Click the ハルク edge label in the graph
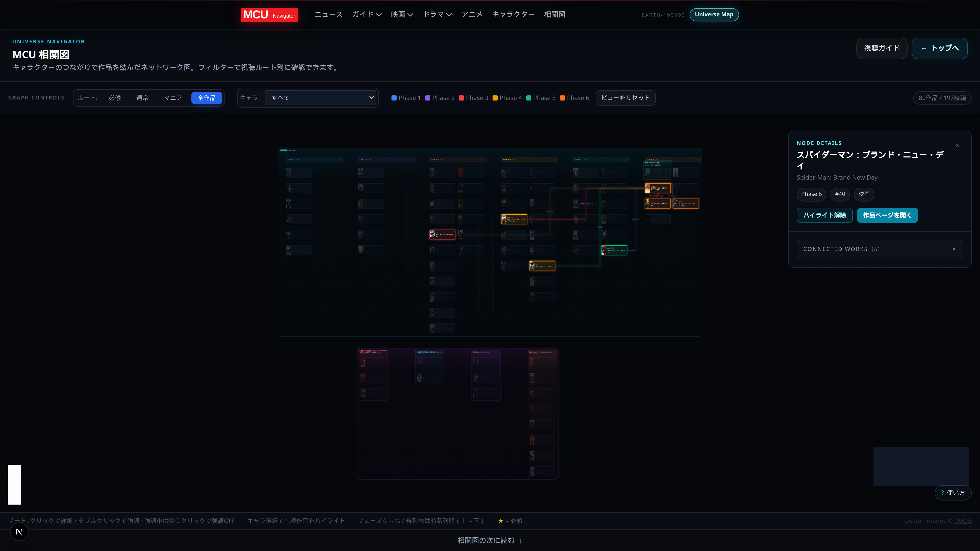Screen dimensions: 980x551 pos(599,227)
